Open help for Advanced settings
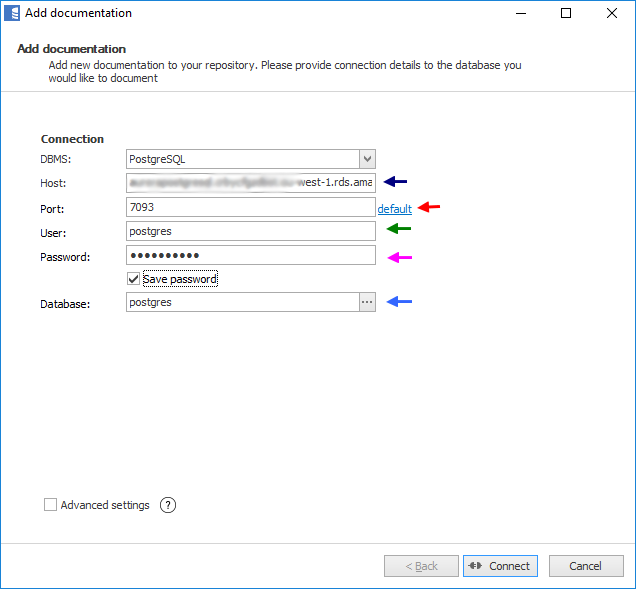This screenshot has width=636, height=589. point(168,505)
